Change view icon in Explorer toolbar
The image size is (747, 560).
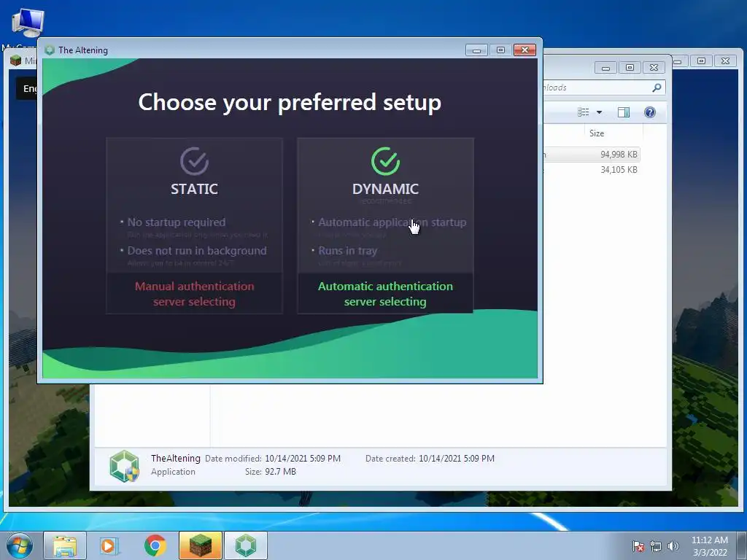pyautogui.click(x=584, y=112)
